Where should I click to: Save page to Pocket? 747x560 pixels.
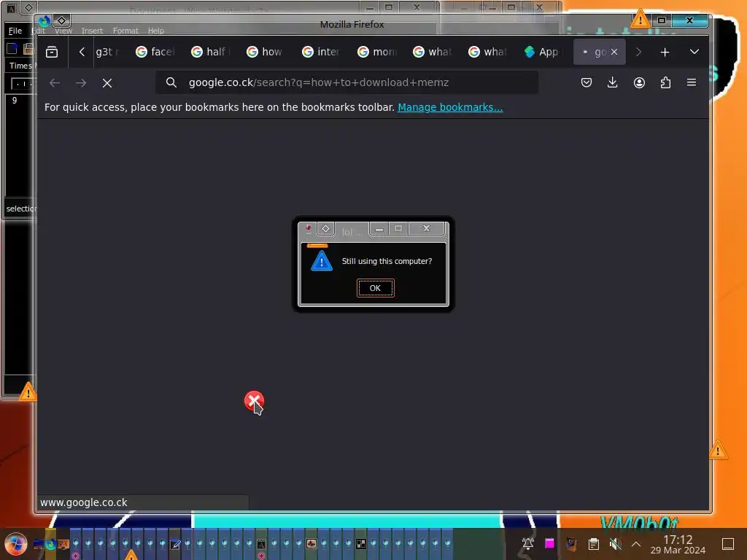tap(587, 82)
